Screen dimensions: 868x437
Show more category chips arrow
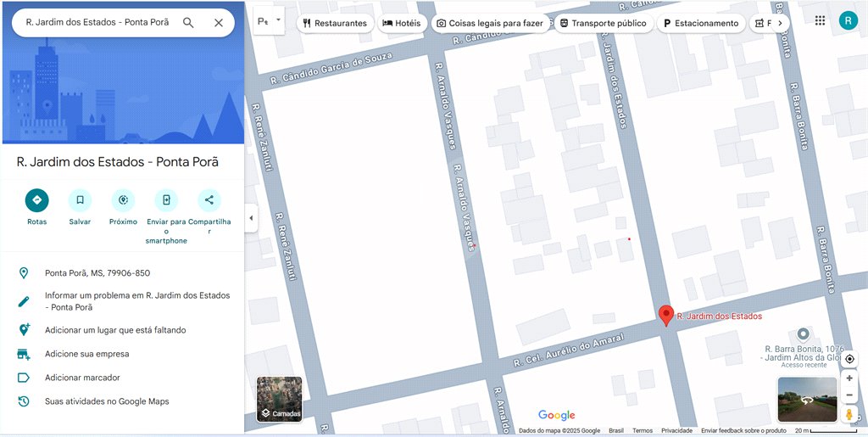coord(780,23)
